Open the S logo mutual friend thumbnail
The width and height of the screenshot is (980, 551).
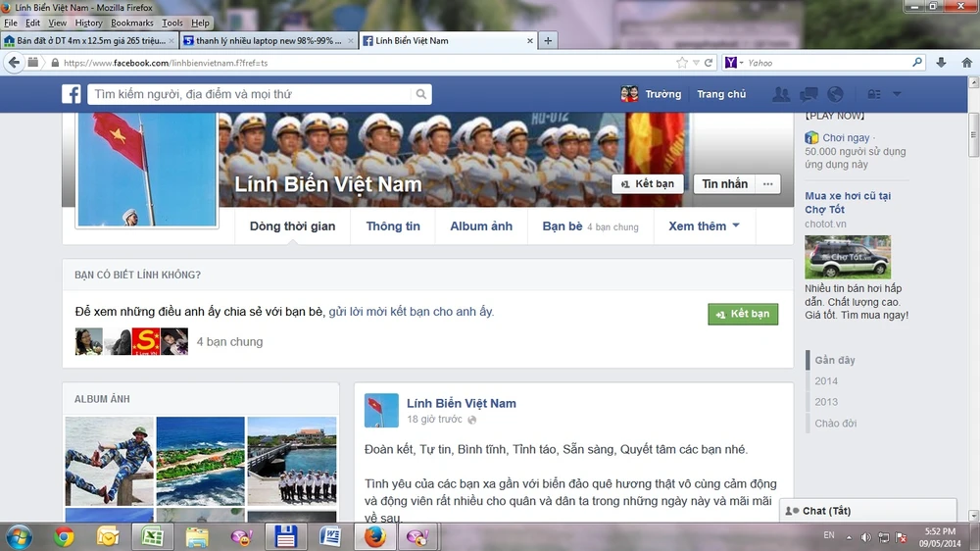point(146,341)
